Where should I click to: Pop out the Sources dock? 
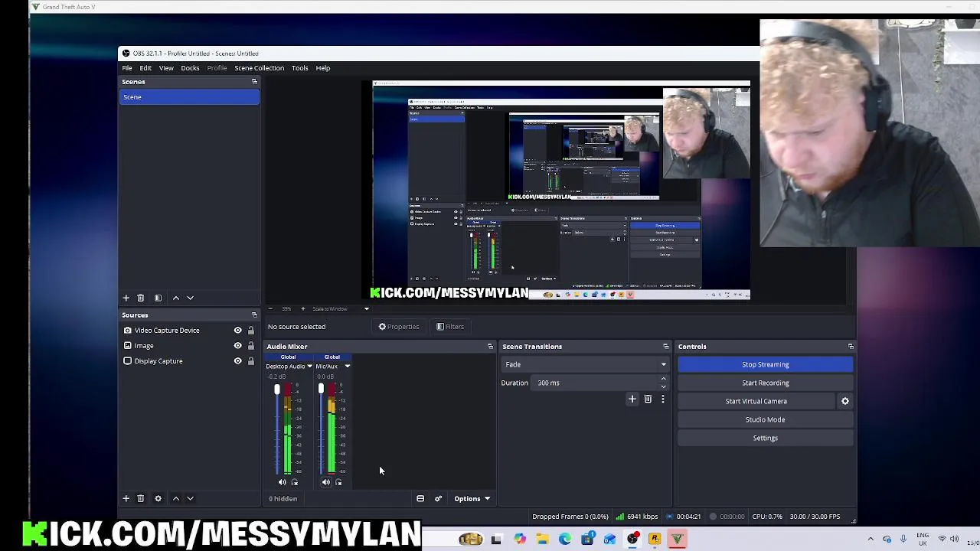pos(254,315)
